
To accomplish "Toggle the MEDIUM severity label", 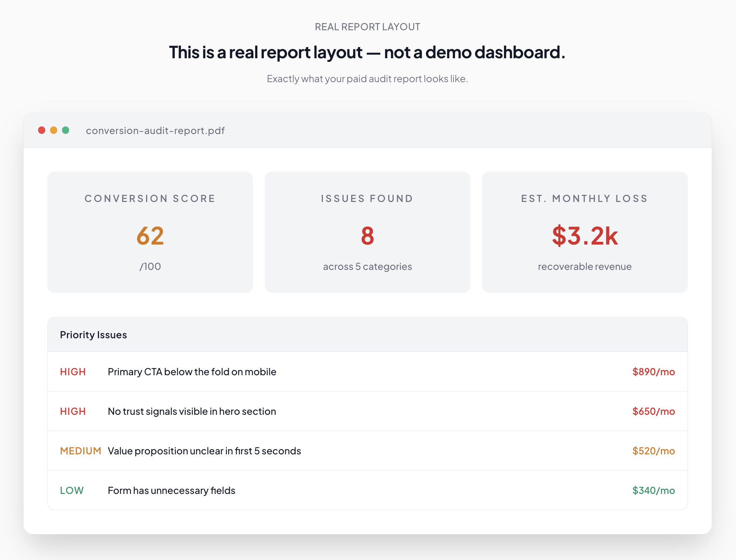I will click(81, 451).
